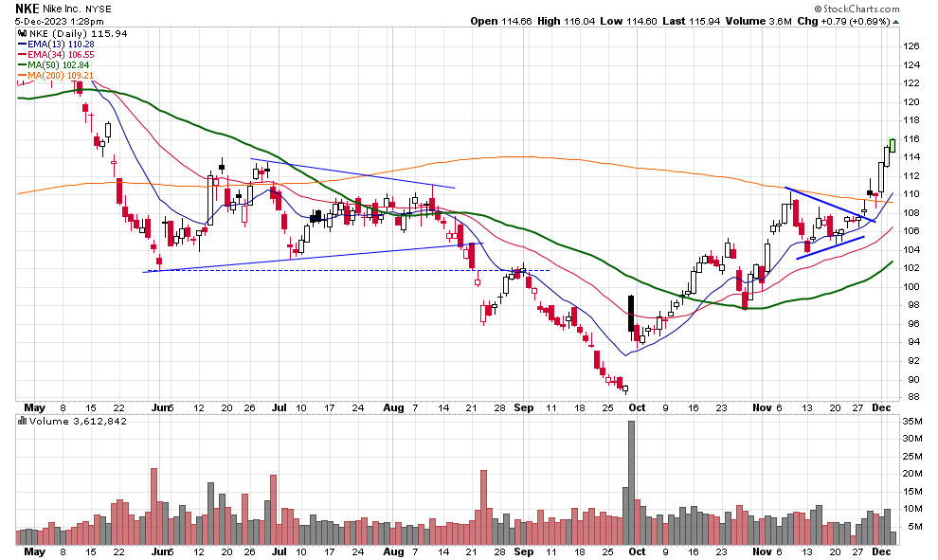Click the 'Chg +0.79 (+0.69%)' value
Viewport: 938px width, 560px height.
[x=843, y=21]
